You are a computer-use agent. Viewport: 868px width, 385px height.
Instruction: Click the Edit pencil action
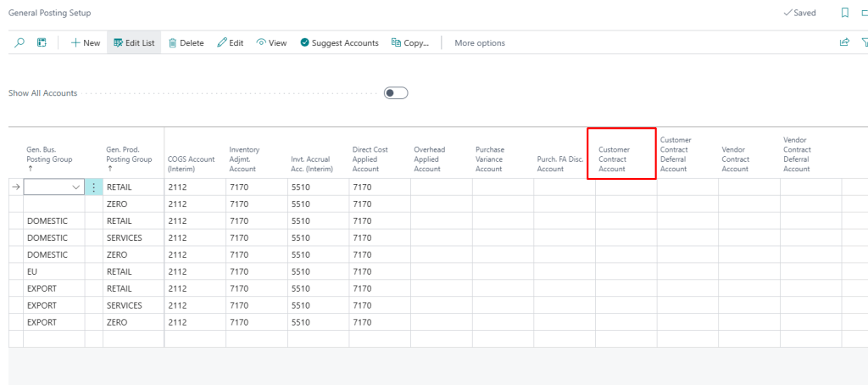230,42
